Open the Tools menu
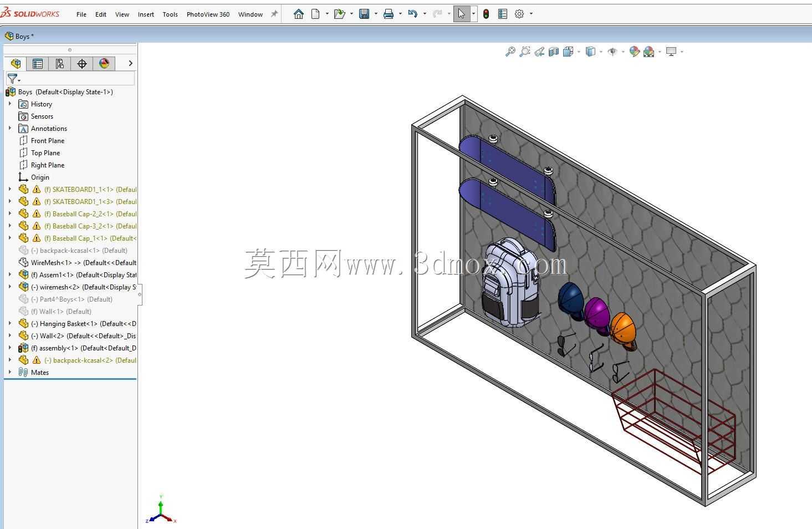This screenshot has width=812, height=529. (x=170, y=14)
